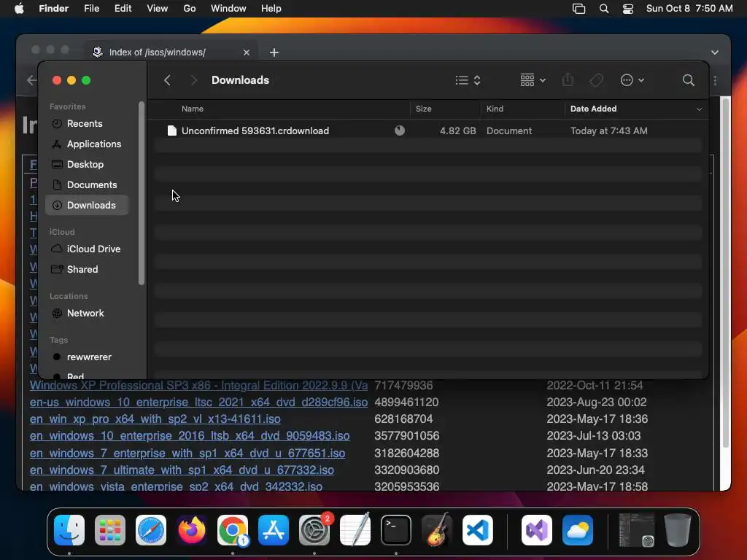Select the rewwrerer tag
747x560 pixels.
coord(87,357)
